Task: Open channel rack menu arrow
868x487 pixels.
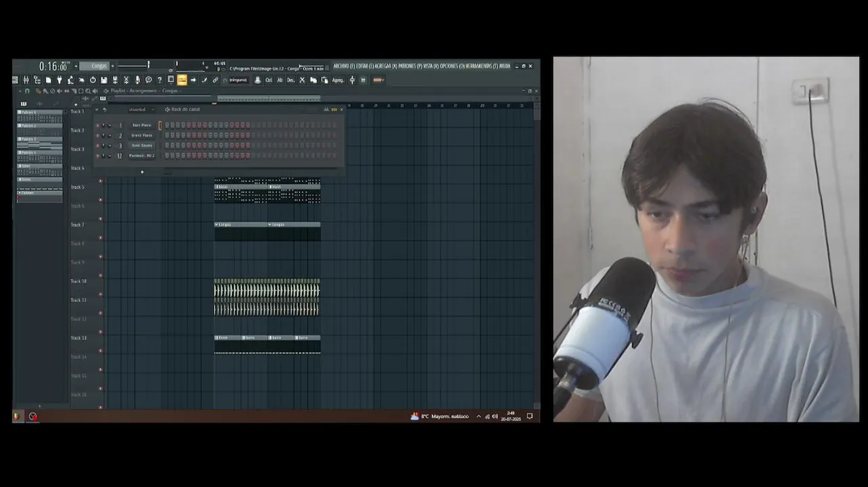Action: coord(97,110)
